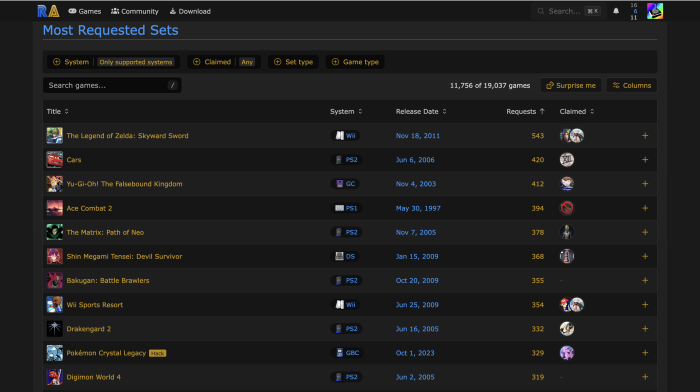700x392 pixels.
Task: Click the Matrix: Path of Neo icon
Action: click(x=54, y=232)
